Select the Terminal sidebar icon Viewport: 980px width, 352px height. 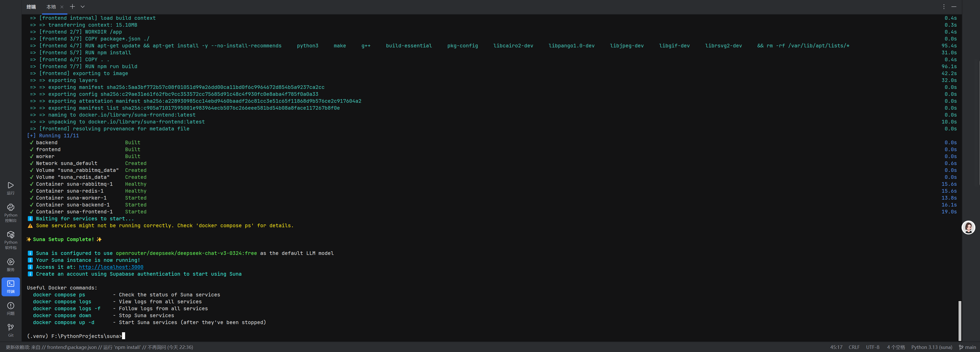tap(11, 286)
